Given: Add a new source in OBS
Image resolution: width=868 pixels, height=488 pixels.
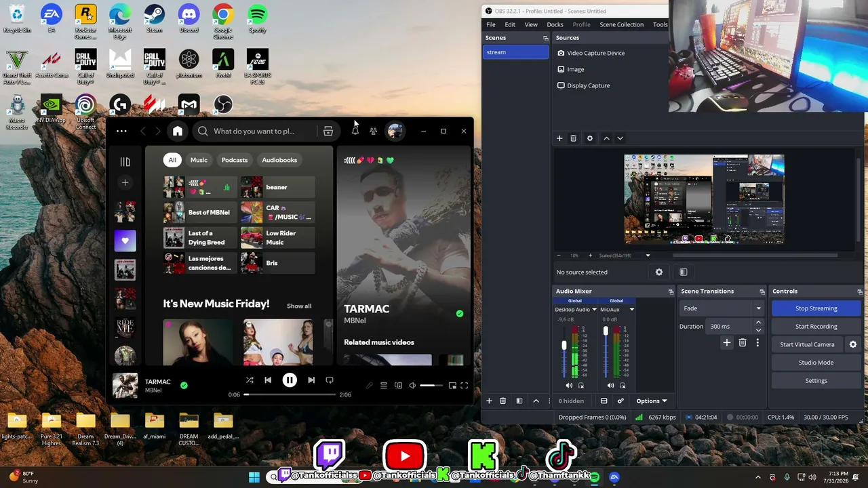Looking at the screenshot, I should click(559, 138).
